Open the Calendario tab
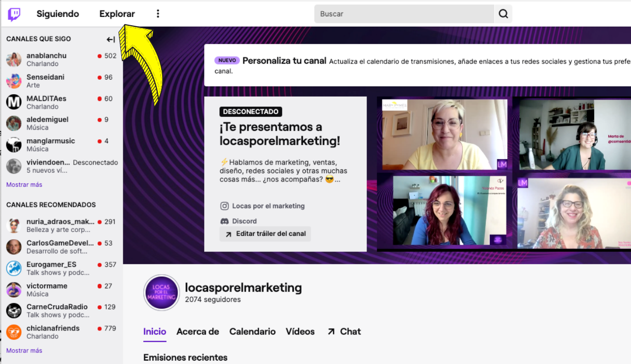The width and height of the screenshot is (631, 364). [252, 331]
